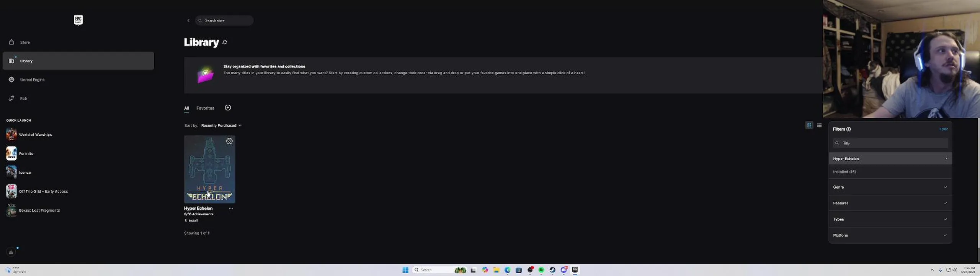Go back using the back arrow
The width and height of the screenshot is (980, 276).
coord(188,21)
